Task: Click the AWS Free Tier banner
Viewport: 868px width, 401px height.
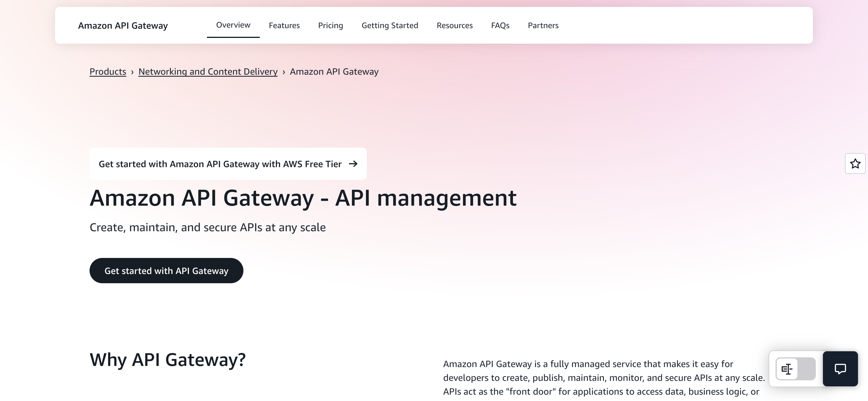Action: 220,164
